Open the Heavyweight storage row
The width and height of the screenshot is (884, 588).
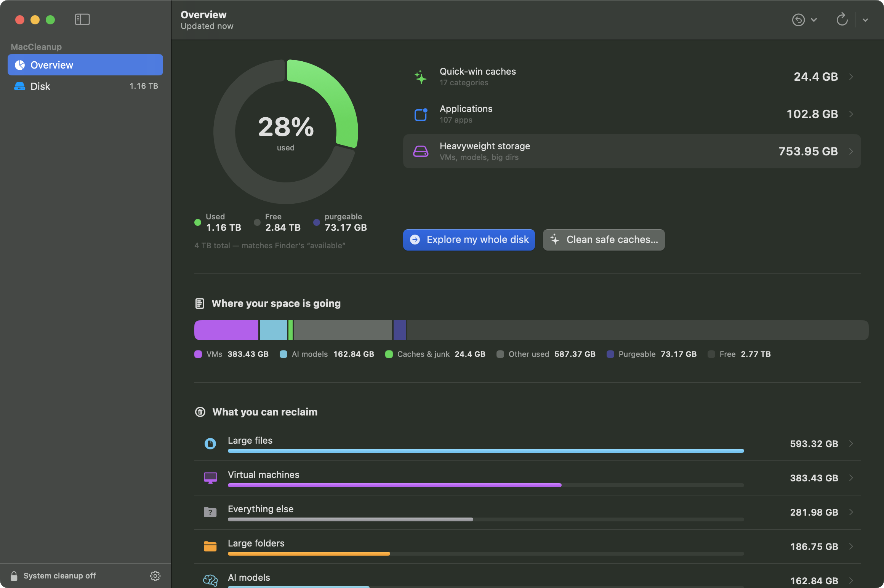point(632,152)
